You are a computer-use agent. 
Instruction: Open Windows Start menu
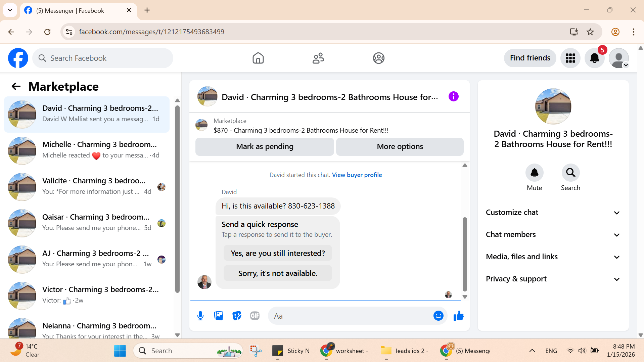coord(120,351)
